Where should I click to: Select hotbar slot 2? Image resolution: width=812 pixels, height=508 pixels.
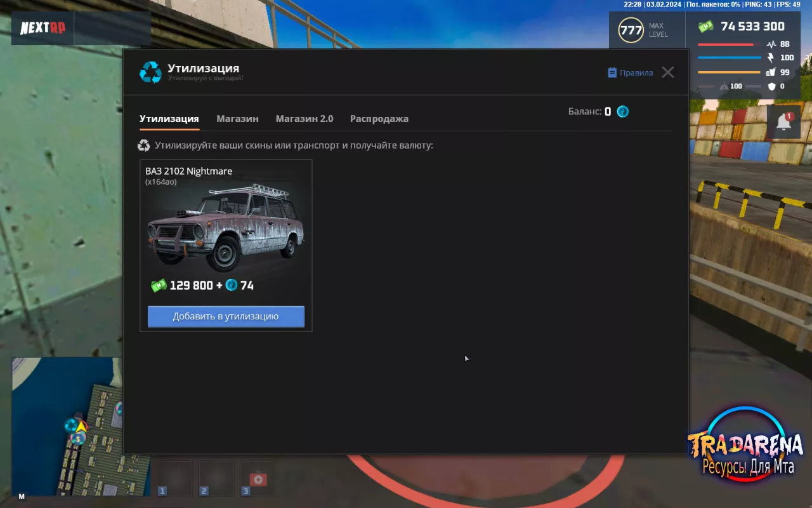tap(216, 478)
